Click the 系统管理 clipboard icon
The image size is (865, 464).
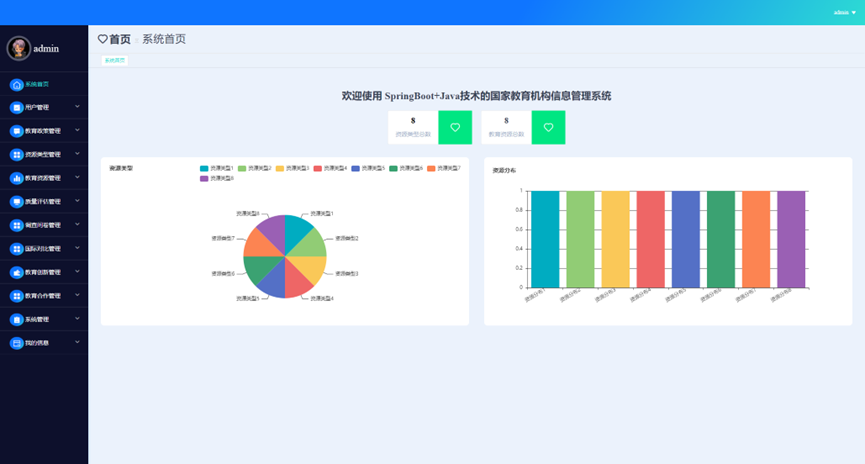coord(17,319)
